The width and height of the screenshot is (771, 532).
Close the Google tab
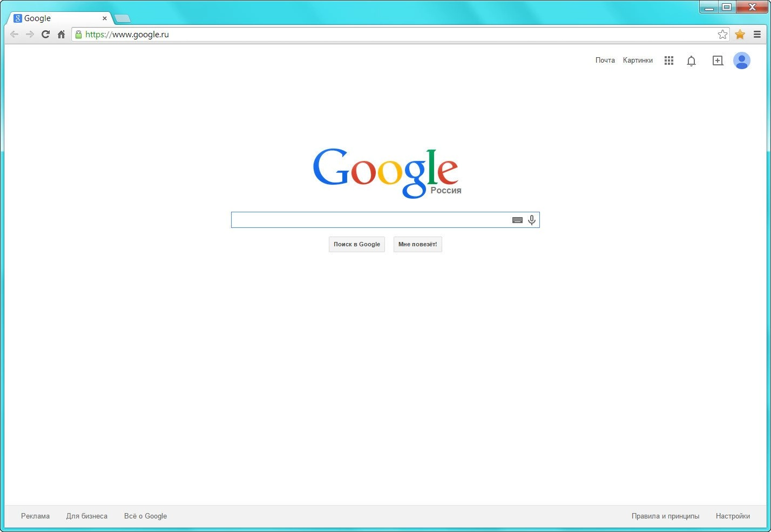[105, 18]
